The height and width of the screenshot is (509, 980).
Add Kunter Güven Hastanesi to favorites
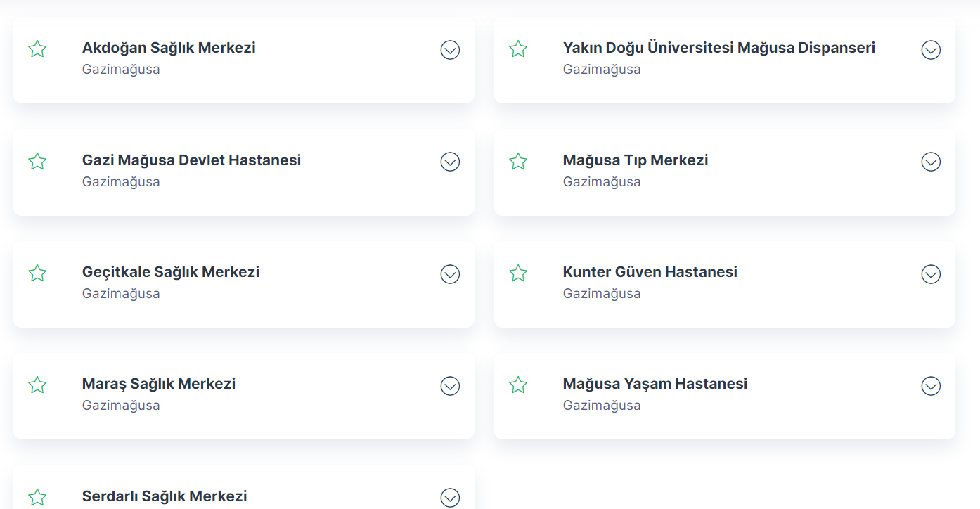tap(518, 273)
